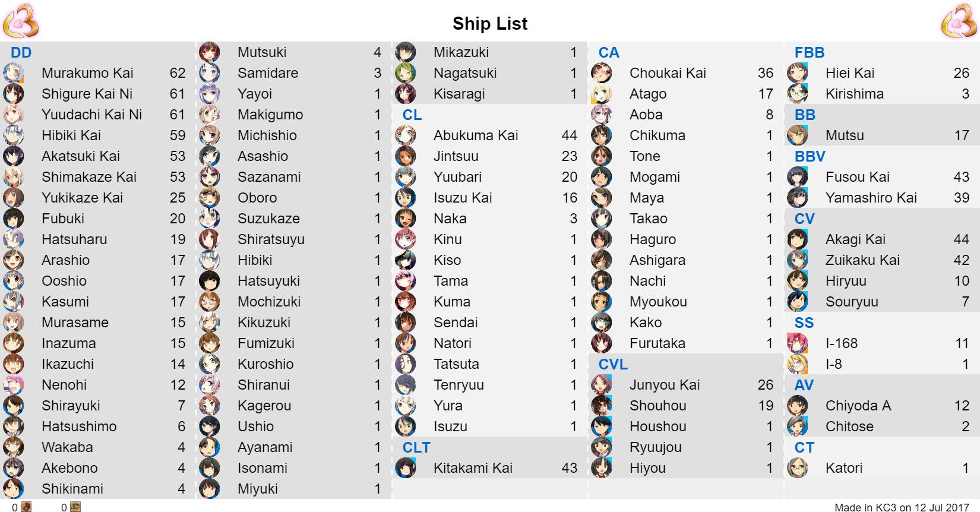Click Murakumo Kai's portrait icon
980x512 pixels.
click(13, 73)
